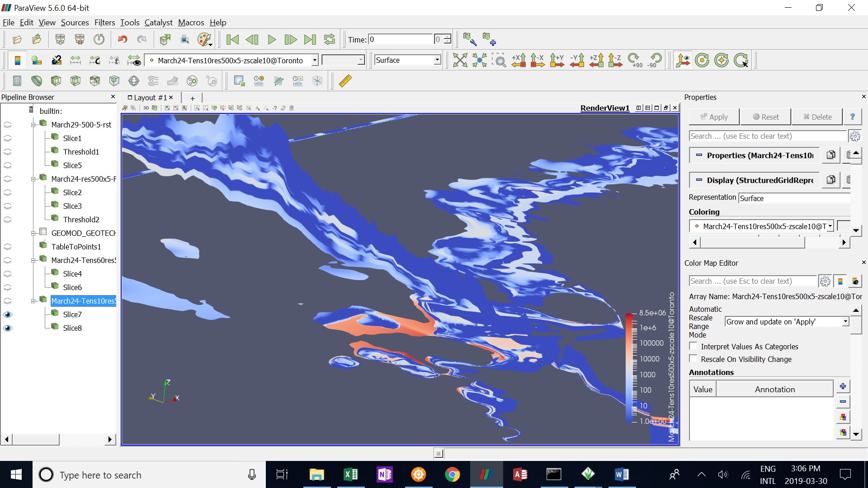Hide the Slice7 layer
Image resolution: width=868 pixels, height=488 pixels.
8,314
